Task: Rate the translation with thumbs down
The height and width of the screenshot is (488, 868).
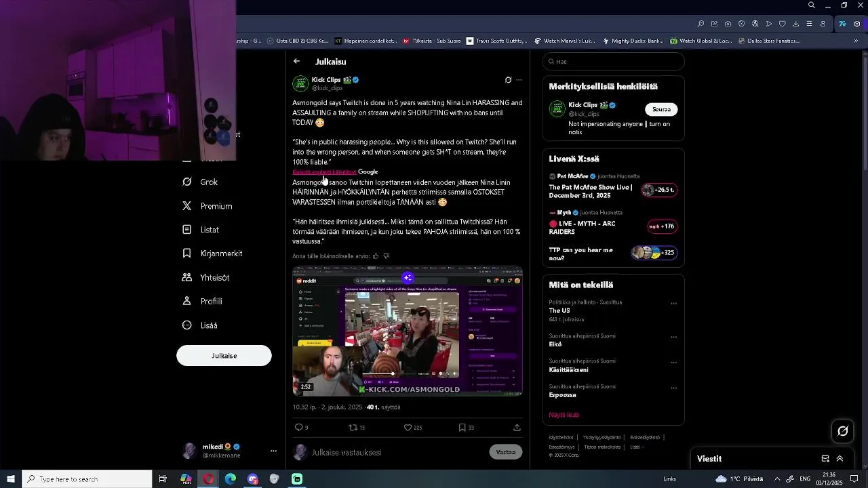Action: pyautogui.click(x=387, y=256)
